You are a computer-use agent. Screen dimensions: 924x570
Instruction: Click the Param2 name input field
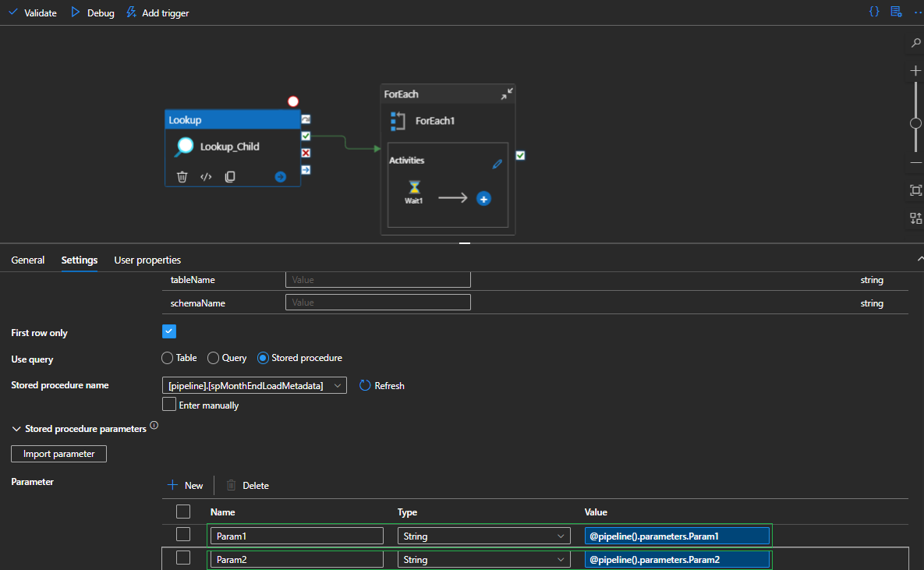[297, 559]
